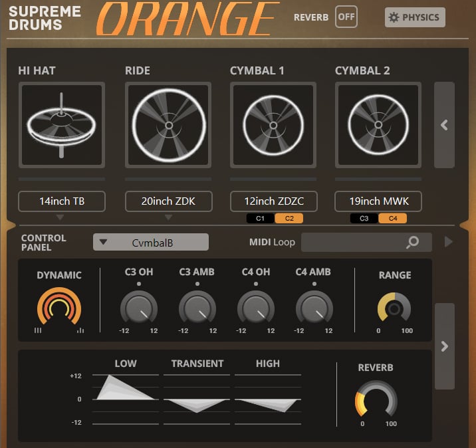Enable the C1 key toggle under Cymbal 1
The image size is (476, 448).
(x=260, y=218)
